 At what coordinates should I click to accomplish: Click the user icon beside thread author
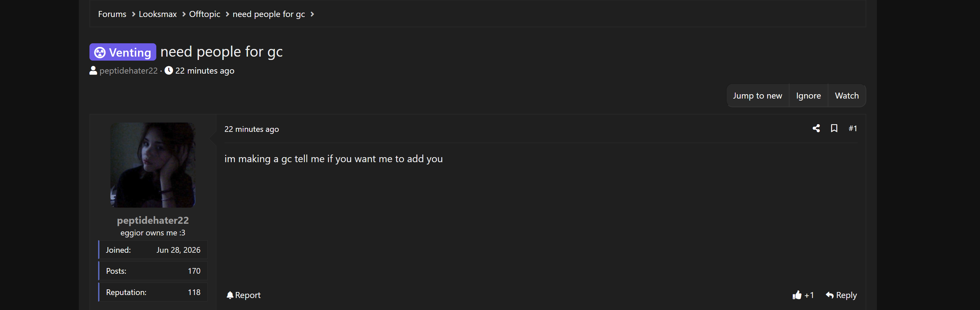93,71
